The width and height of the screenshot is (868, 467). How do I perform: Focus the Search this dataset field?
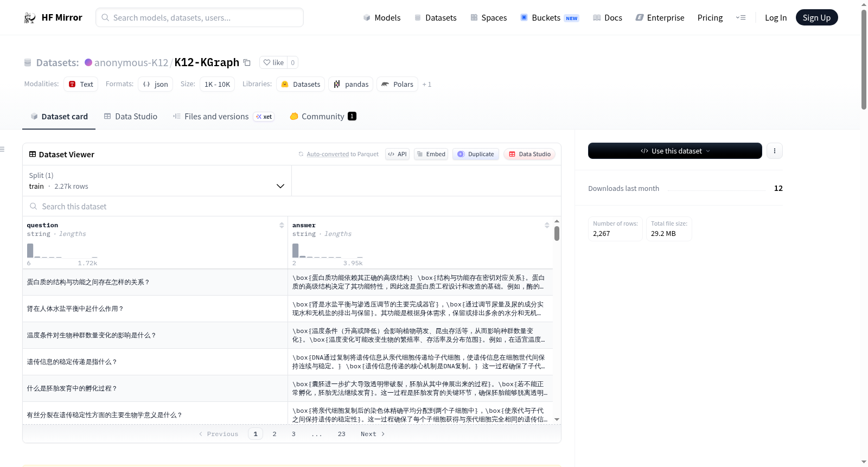[292, 206]
